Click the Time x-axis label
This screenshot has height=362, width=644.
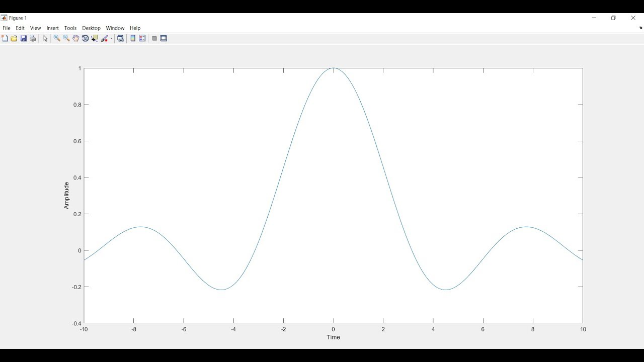click(333, 337)
